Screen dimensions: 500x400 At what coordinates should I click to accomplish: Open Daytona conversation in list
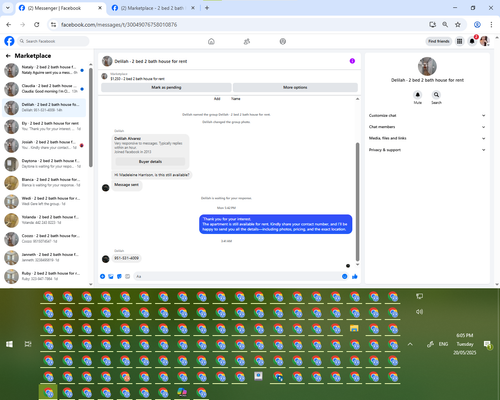pos(44,164)
